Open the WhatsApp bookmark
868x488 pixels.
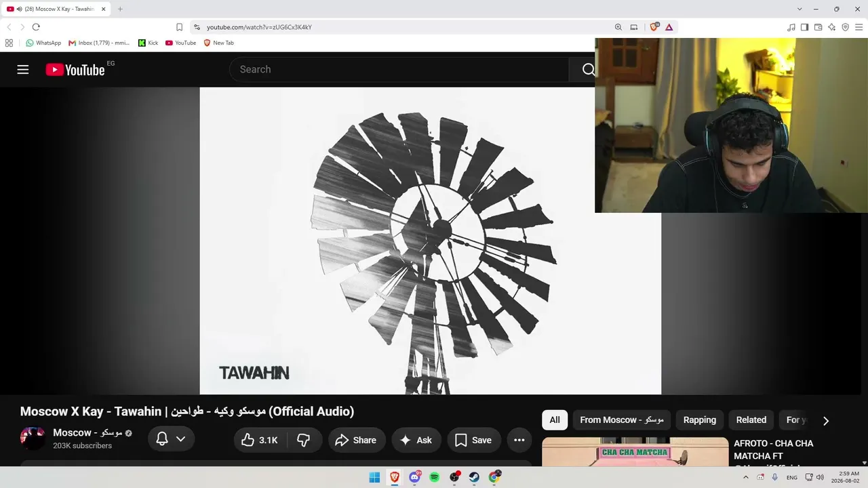pos(43,43)
